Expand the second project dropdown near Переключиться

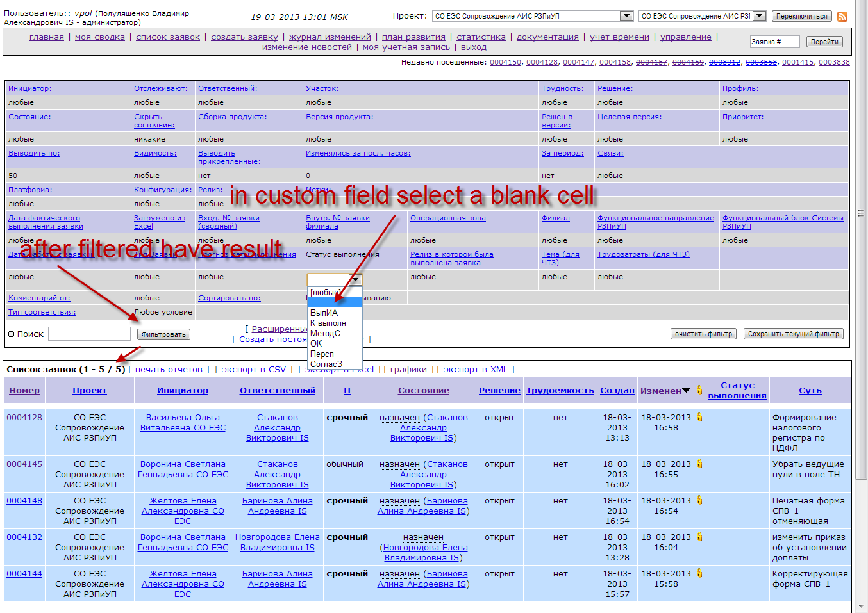(x=759, y=16)
